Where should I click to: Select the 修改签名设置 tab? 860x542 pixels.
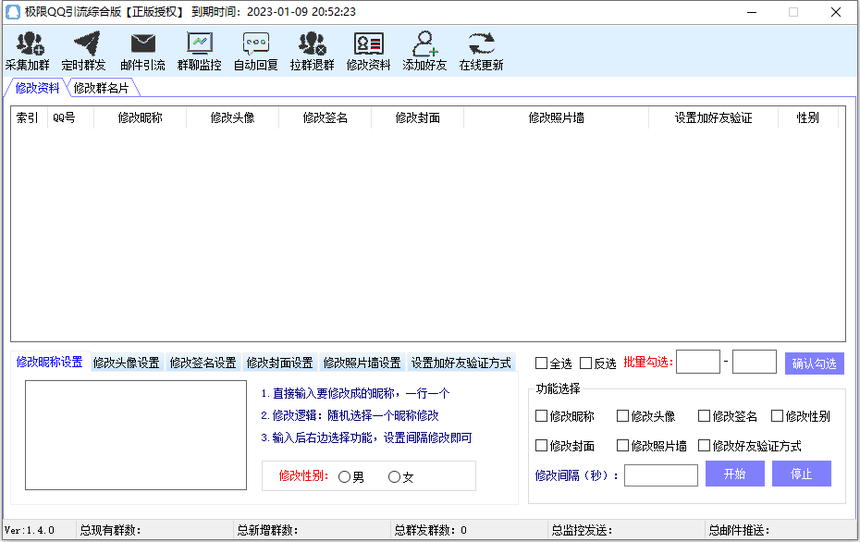(203, 363)
